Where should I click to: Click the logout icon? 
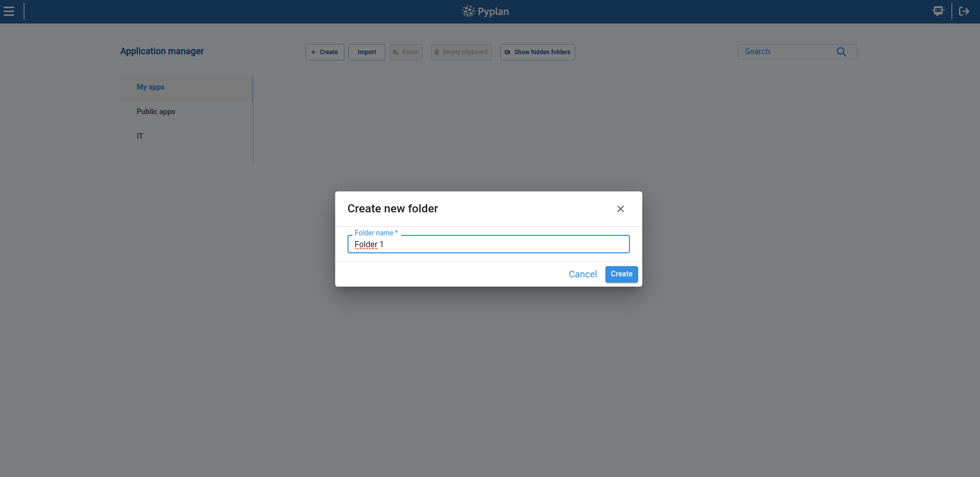[x=964, y=11]
